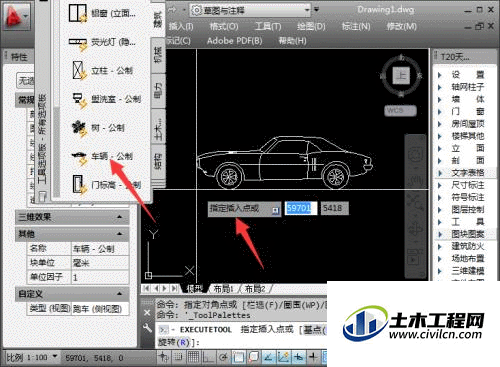Viewport: 500px width, 367px height.
Task: Open the 比例 1:100 scale dropdown
Action: [x=31, y=358]
